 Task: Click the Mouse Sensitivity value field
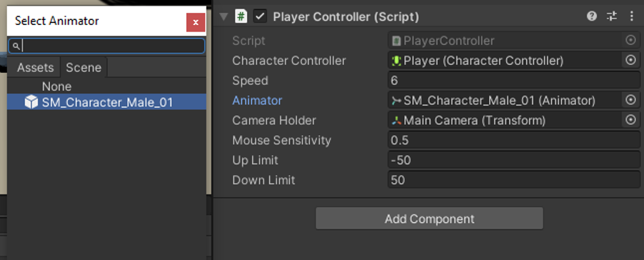click(514, 141)
